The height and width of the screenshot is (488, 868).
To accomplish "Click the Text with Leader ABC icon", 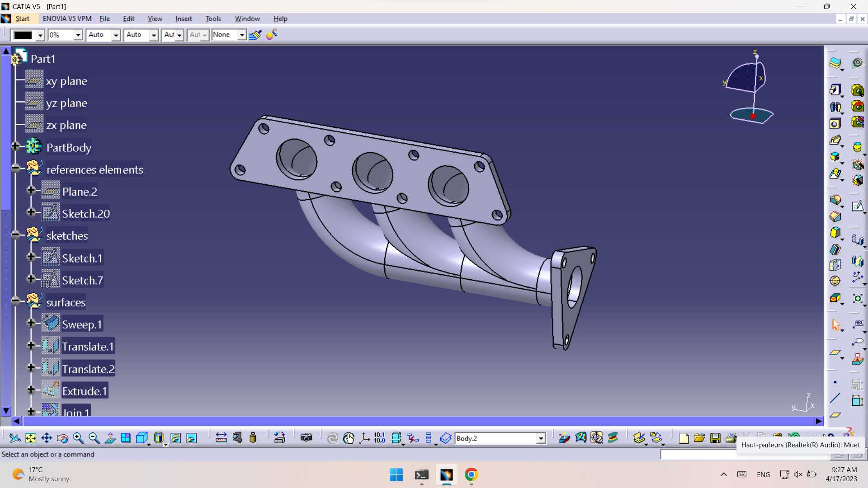I will (858, 324).
